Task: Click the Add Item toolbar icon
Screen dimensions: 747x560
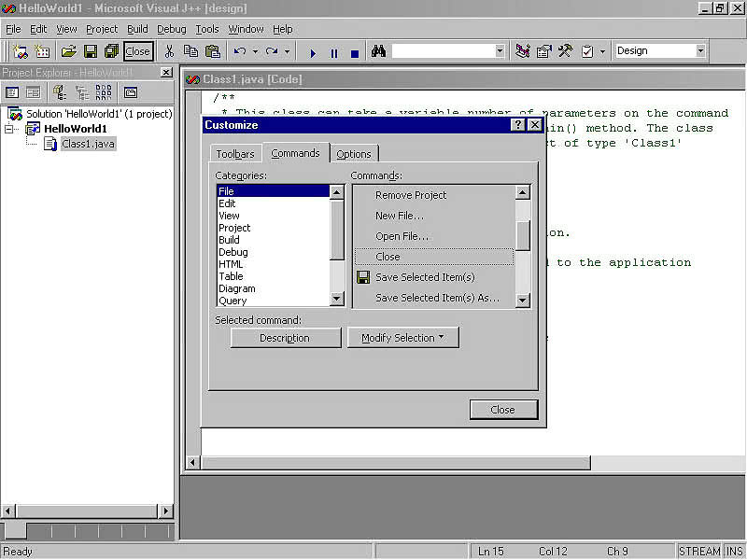Action: pos(42,51)
